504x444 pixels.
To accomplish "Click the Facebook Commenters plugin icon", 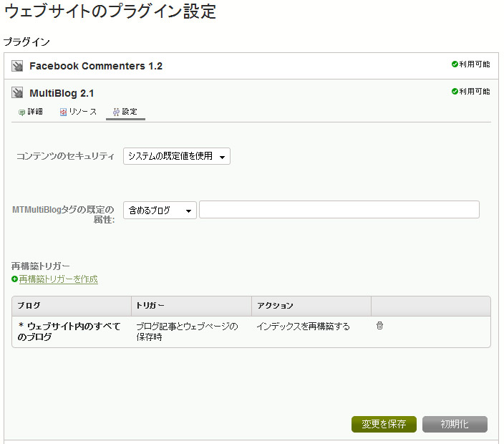I will point(17,66).
